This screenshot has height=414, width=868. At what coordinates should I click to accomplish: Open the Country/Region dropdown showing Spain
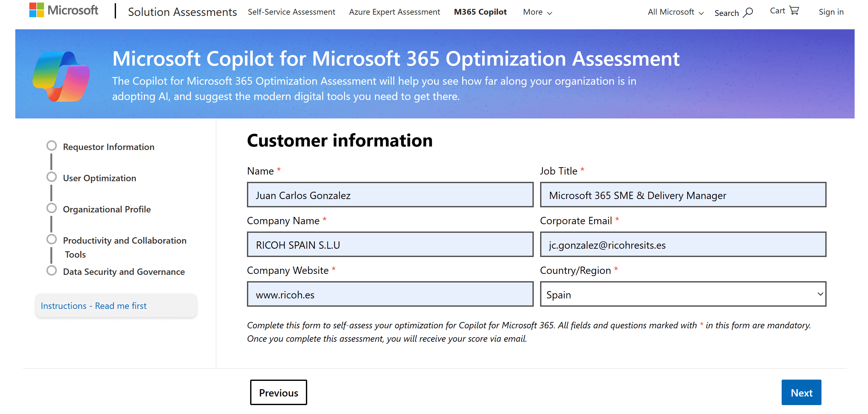coord(683,294)
